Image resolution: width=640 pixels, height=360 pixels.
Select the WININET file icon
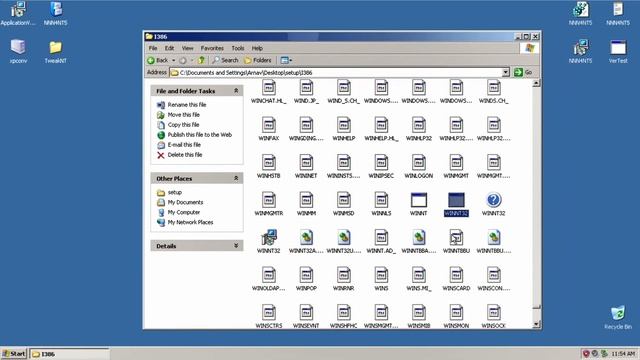(x=306, y=163)
